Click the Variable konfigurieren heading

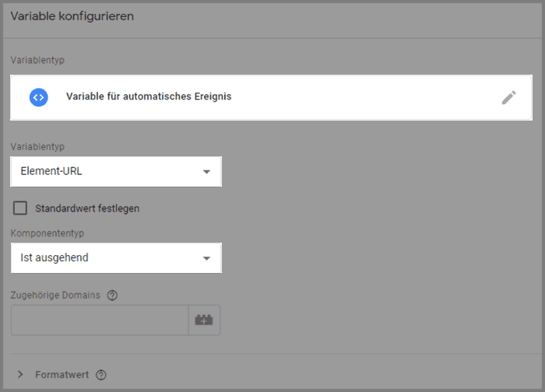coord(72,16)
